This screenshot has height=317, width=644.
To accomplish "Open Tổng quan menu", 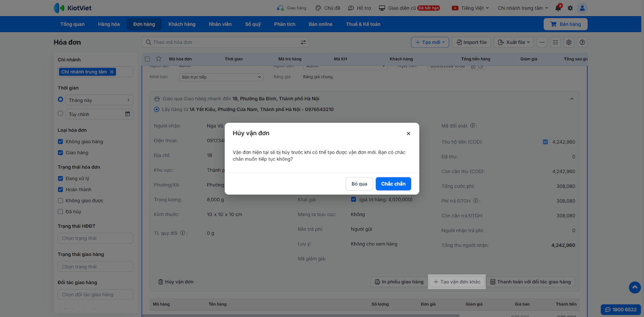I will coord(72,24).
